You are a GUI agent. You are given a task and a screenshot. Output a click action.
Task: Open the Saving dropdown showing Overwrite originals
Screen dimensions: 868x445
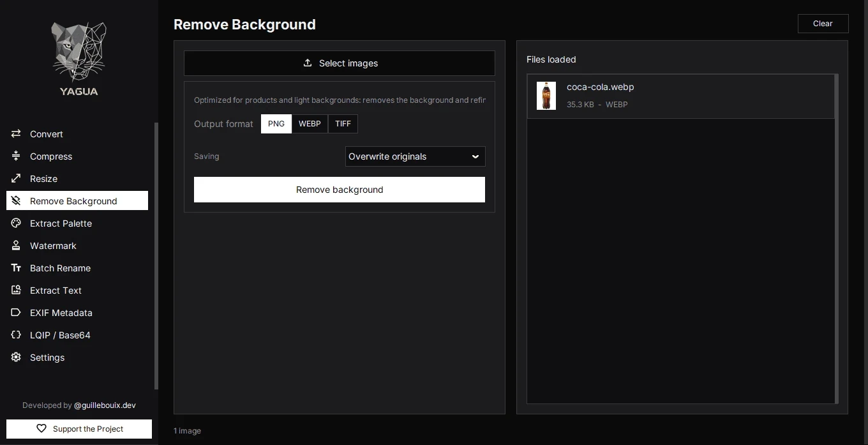415,156
